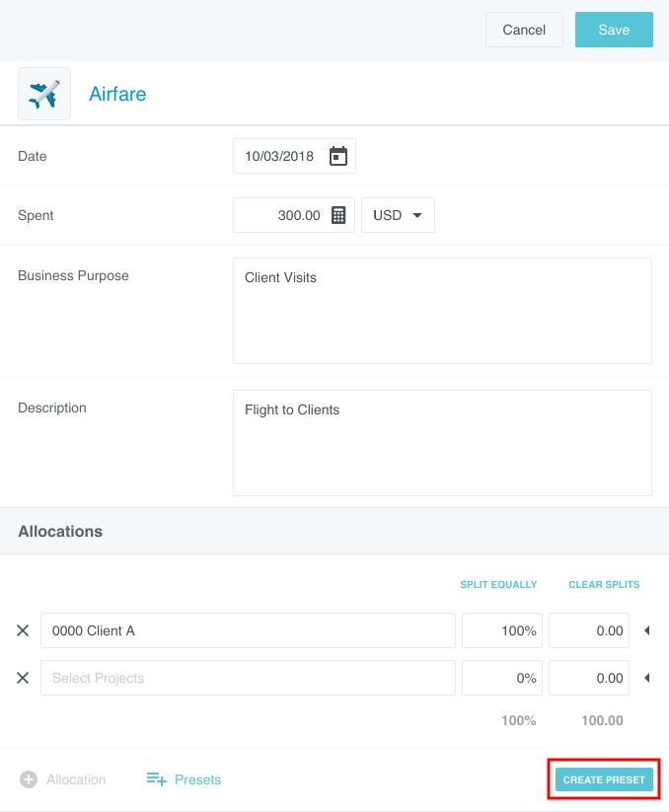Expand the arrow beside the second allocation row
This screenshot has height=812, width=669.
click(x=646, y=678)
